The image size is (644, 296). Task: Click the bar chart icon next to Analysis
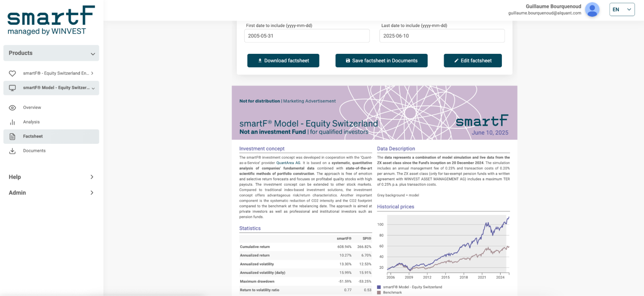click(x=12, y=122)
